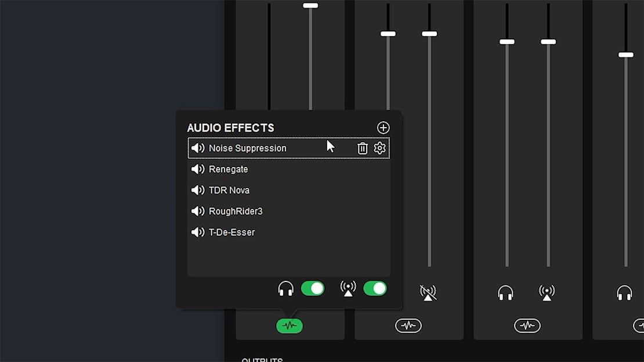Toggle the T-De-Esser speaker icon
This screenshot has width=644, height=362.
click(x=198, y=232)
